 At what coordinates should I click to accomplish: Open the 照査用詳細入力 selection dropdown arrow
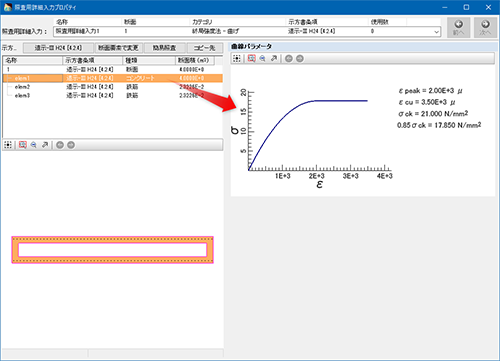(x=436, y=32)
